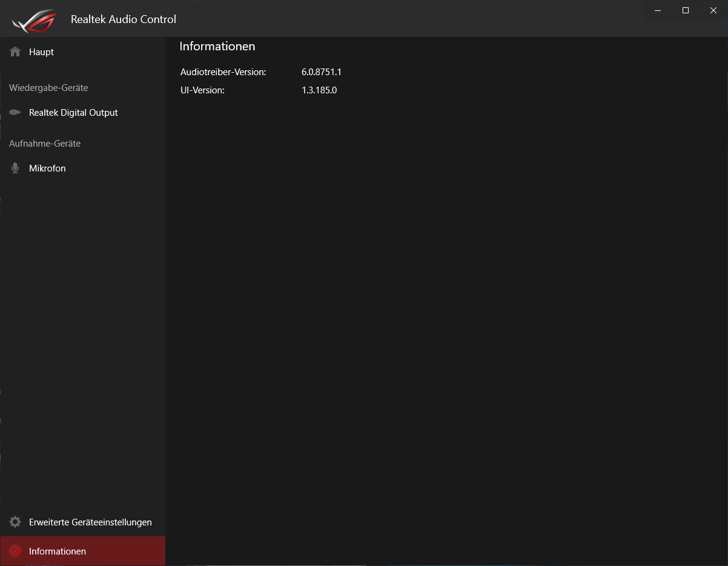
Task: Open the Haupt main page
Action: 82,52
